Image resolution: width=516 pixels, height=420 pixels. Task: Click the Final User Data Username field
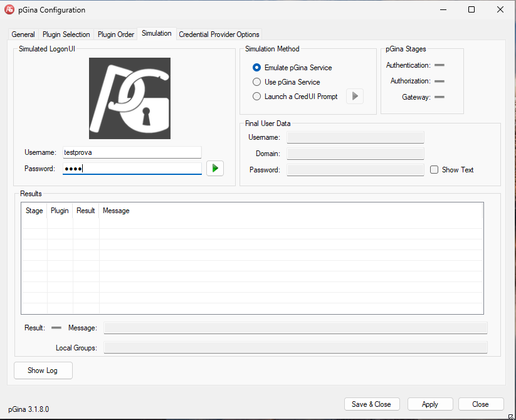click(x=355, y=137)
